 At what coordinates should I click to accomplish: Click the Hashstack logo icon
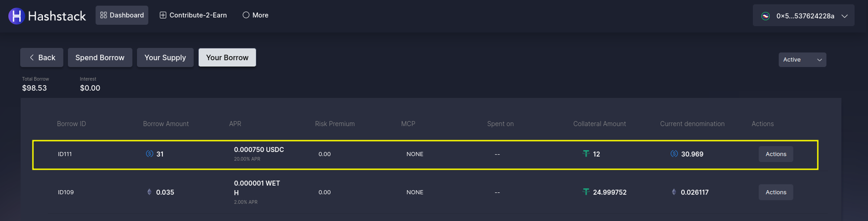16,16
